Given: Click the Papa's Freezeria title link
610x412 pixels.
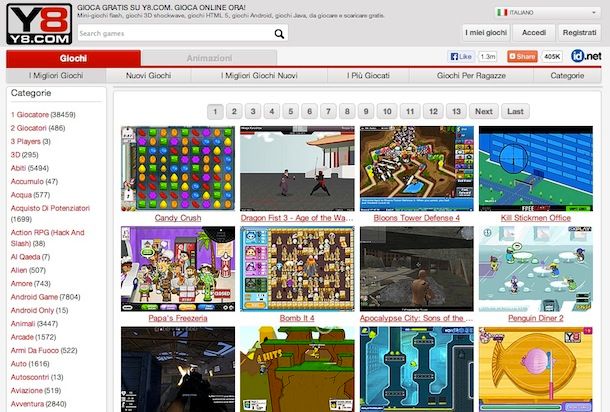Looking at the screenshot, I should [178, 318].
